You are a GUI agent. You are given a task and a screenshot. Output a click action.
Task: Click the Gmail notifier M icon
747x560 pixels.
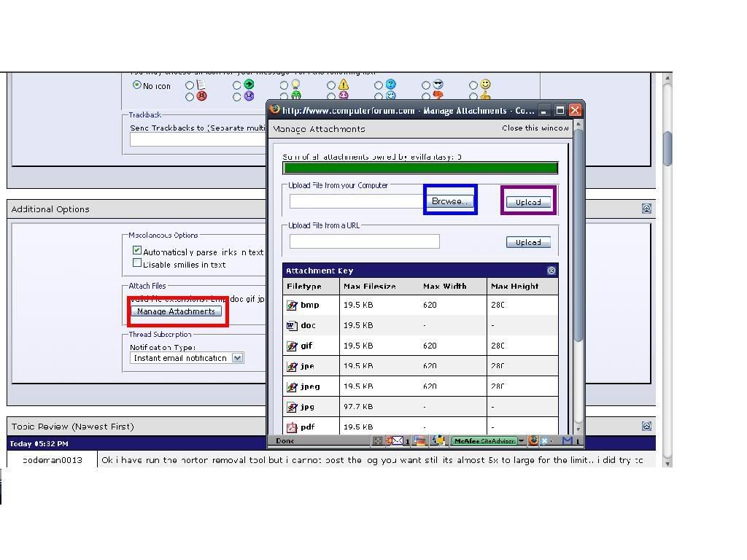(x=567, y=440)
